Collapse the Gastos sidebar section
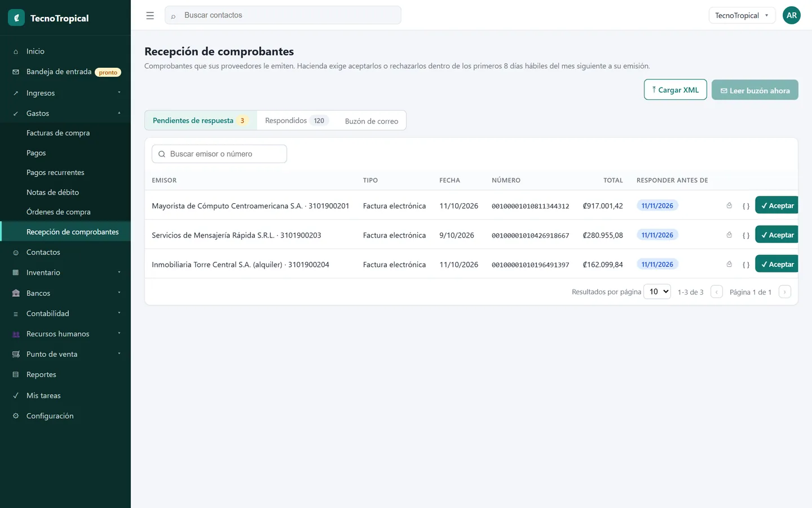The height and width of the screenshot is (508, 812). point(65,113)
